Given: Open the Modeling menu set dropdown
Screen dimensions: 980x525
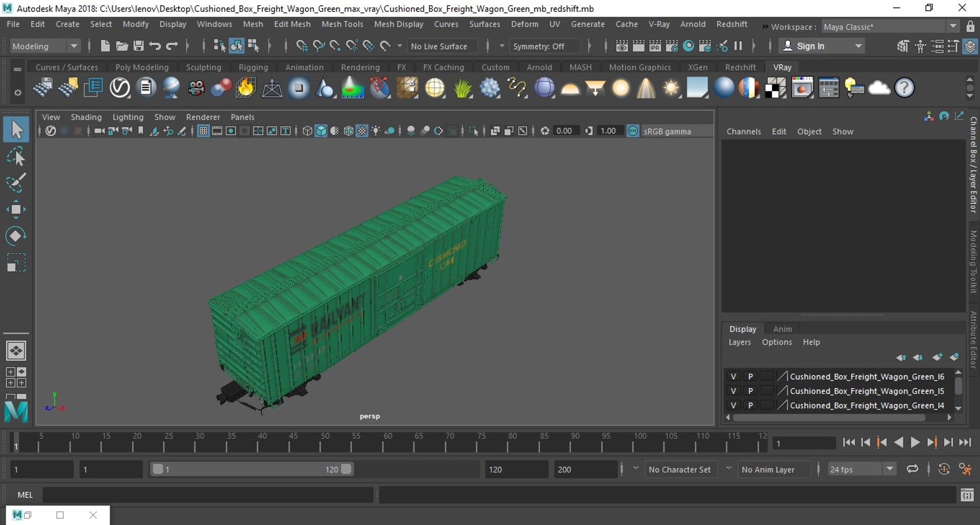Looking at the screenshot, I should (x=45, y=46).
